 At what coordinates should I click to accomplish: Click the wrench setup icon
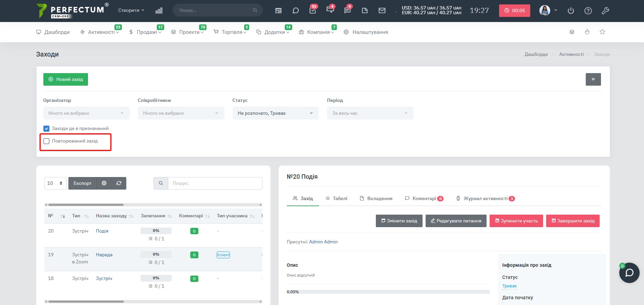coord(605,10)
